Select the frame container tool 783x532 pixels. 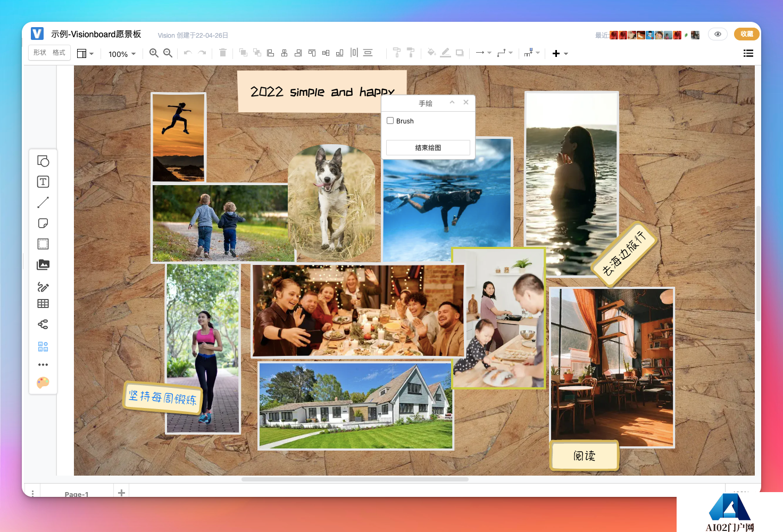pos(43,244)
